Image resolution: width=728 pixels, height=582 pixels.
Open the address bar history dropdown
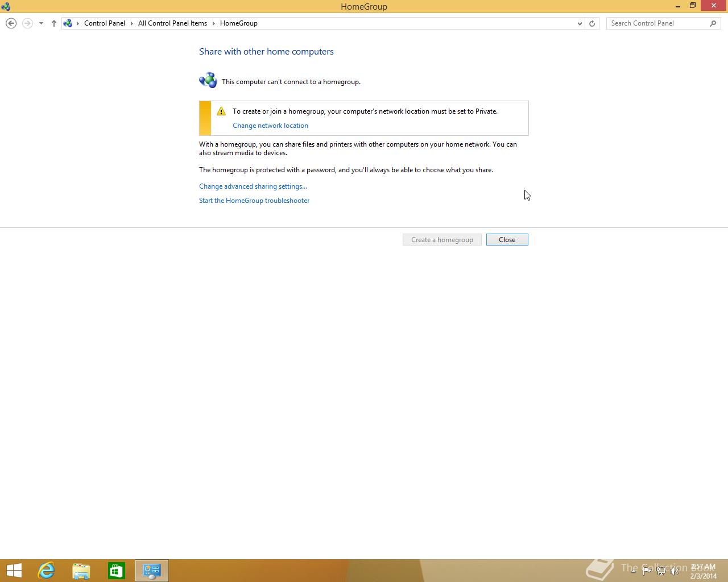(580, 23)
